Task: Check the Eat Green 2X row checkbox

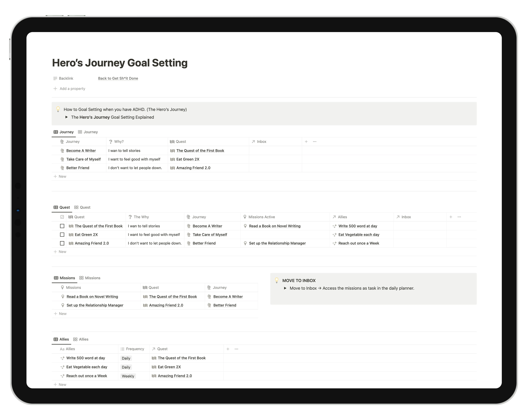Action: click(62, 234)
